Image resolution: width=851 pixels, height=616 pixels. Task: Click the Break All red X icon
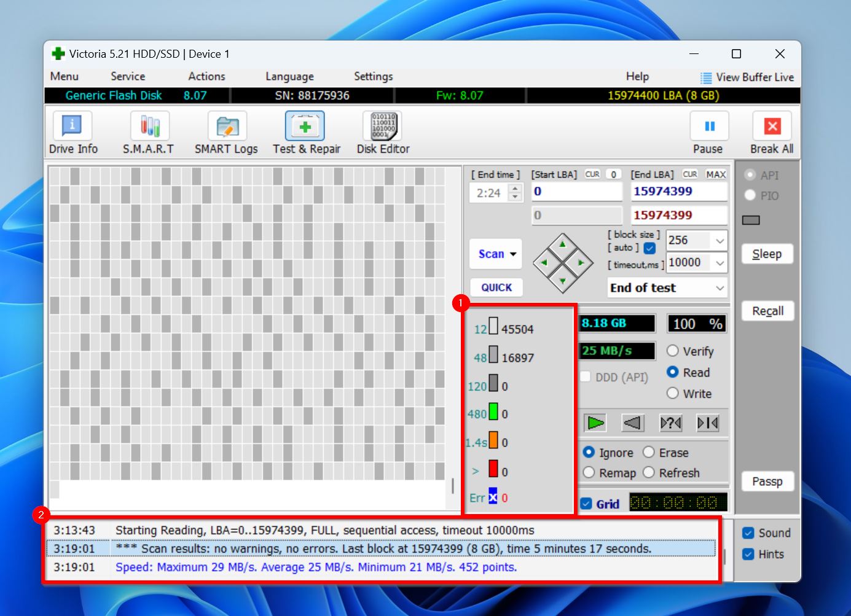[772, 126]
